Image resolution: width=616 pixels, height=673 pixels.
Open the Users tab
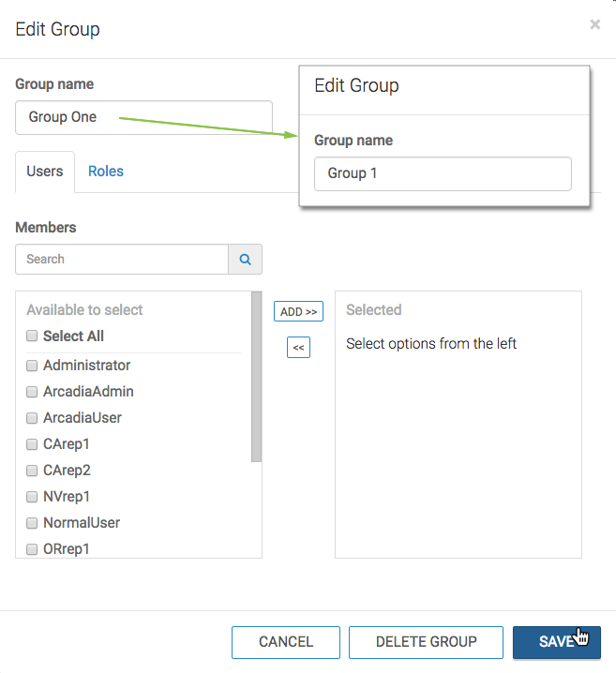pyautogui.click(x=45, y=172)
